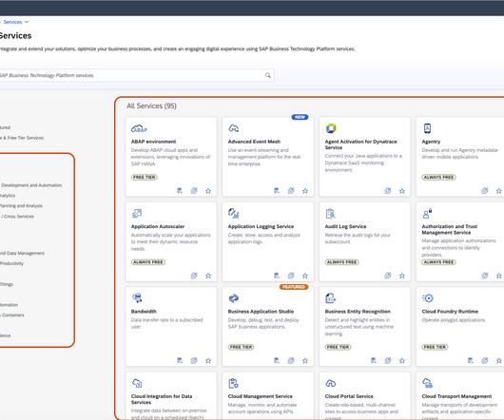Click the Dynatrace service logo

331,128
